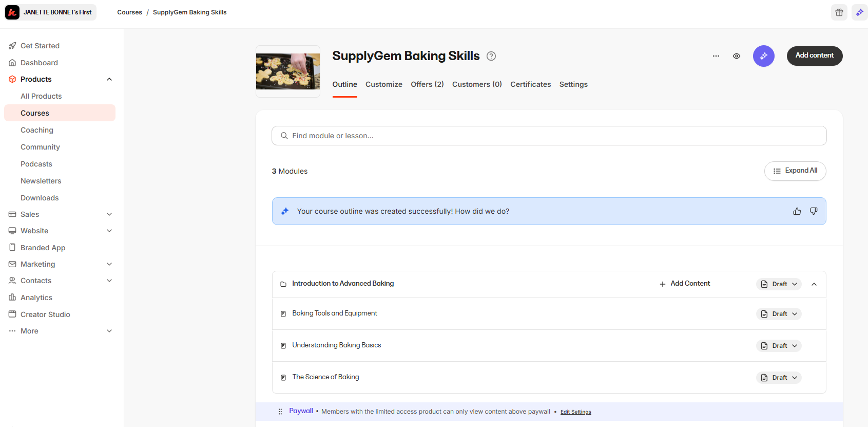This screenshot has height=427, width=868.
Task: Click the course thumbnail image
Action: [288, 71]
